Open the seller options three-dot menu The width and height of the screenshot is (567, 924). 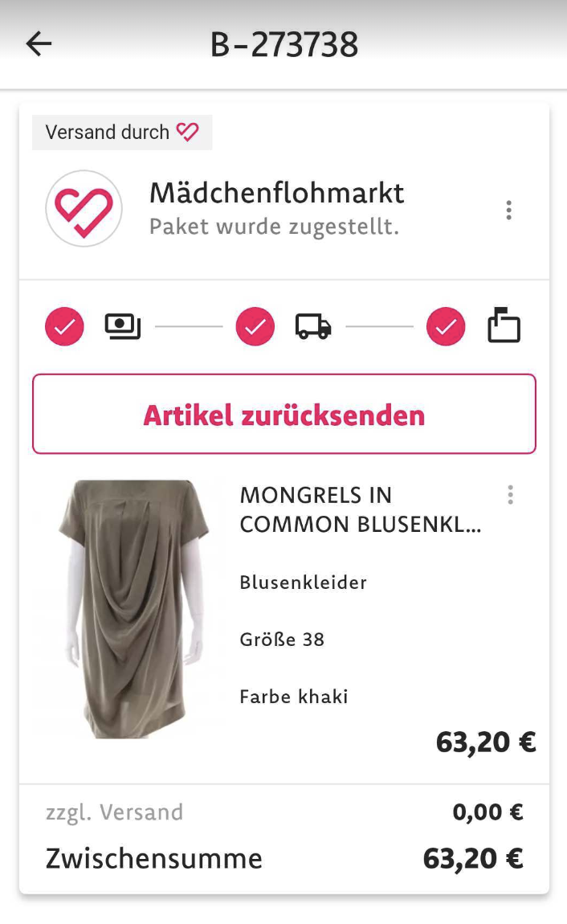(508, 209)
